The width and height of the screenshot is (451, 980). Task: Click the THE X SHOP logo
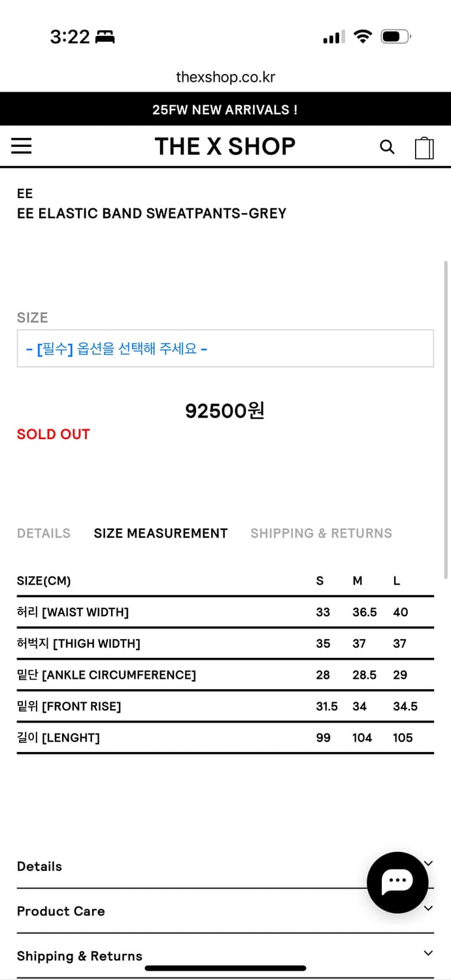pyautogui.click(x=225, y=146)
